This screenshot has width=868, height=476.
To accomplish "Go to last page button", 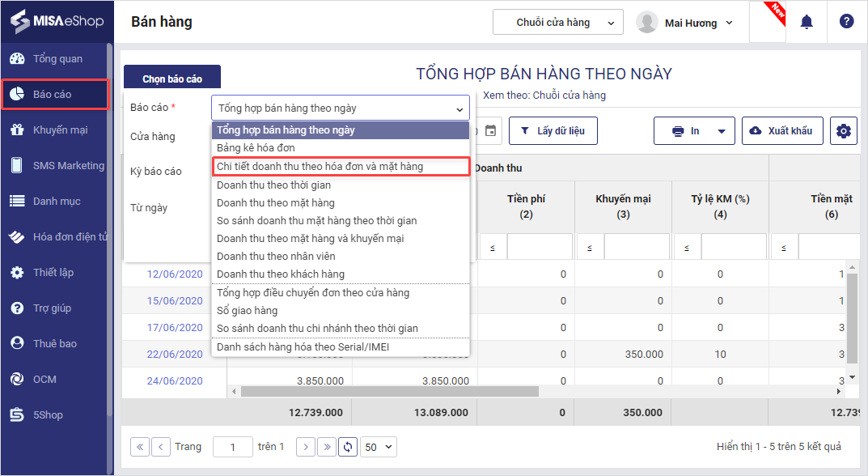I will pyautogui.click(x=327, y=447).
